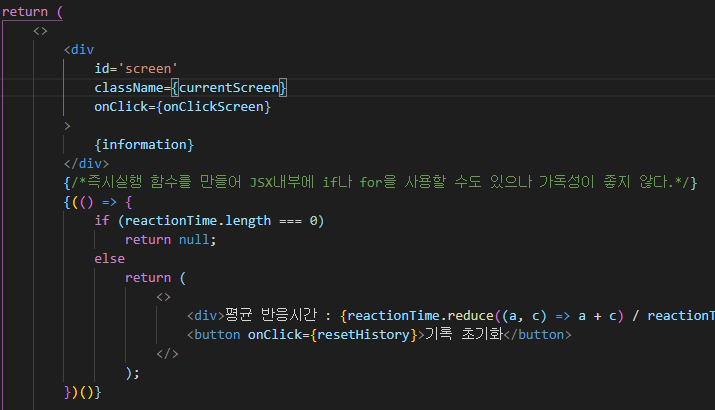Click the {information} expression

[x=144, y=145]
